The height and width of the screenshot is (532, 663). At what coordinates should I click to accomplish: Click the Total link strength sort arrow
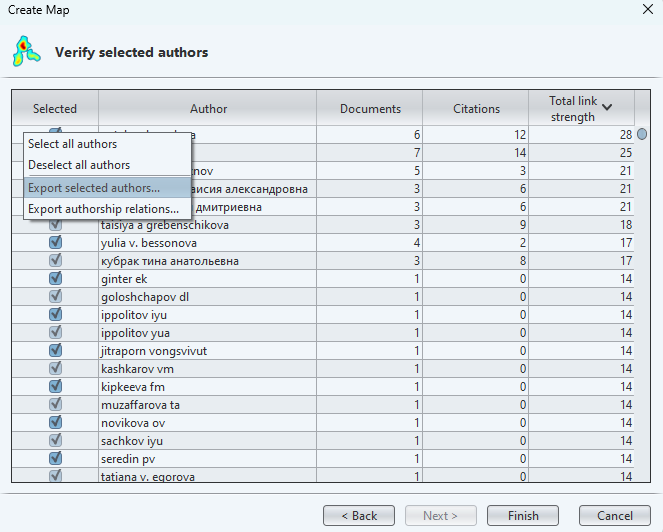pos(606,107)
